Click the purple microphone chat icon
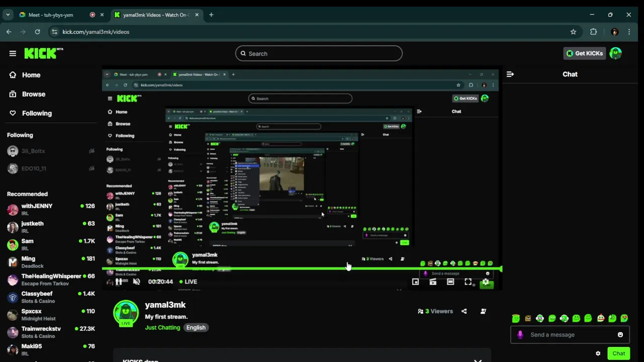 tap(520, 335)
